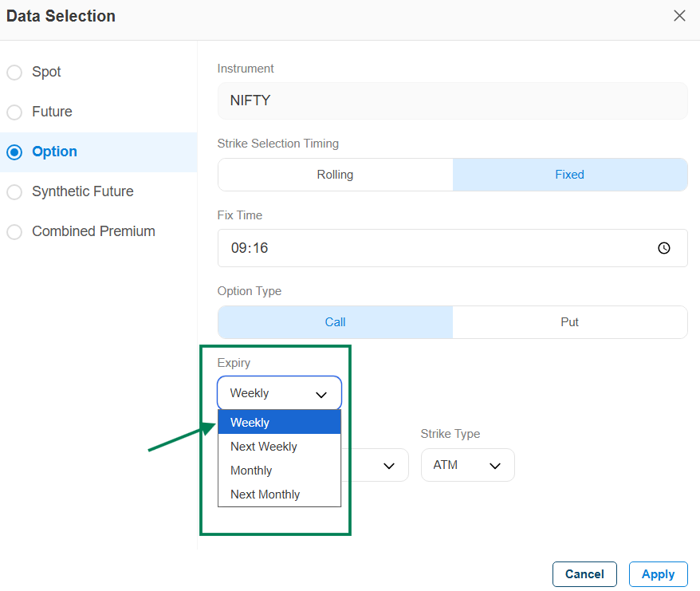Click the clock icon in Fix Time field
Viewport: 700px width, 591px height.
pyautogui.click(x=663, y=248)
